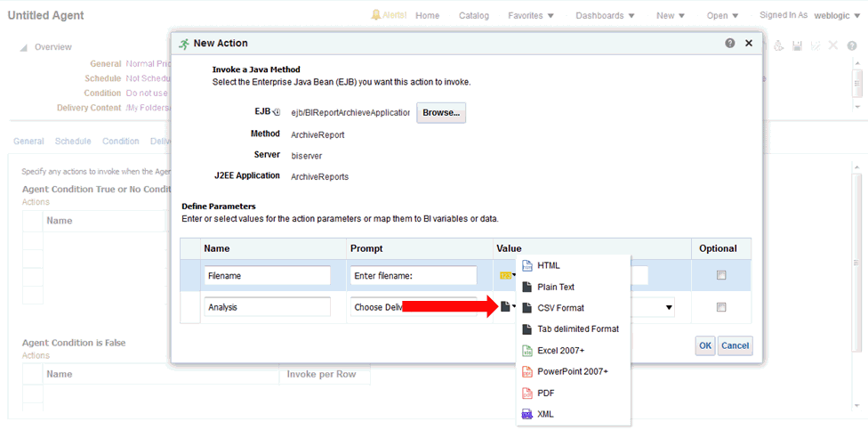Click the main pane scroll-down arrow
The height and width of the screenshot is (430, 868).
click(x=857, y=406)
